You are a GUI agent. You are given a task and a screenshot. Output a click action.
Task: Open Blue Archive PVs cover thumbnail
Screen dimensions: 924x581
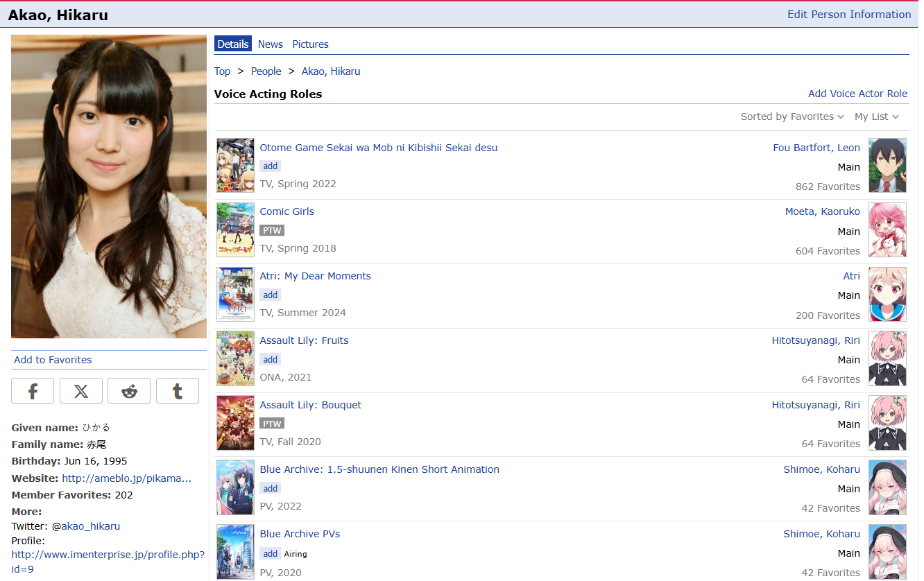236,553
